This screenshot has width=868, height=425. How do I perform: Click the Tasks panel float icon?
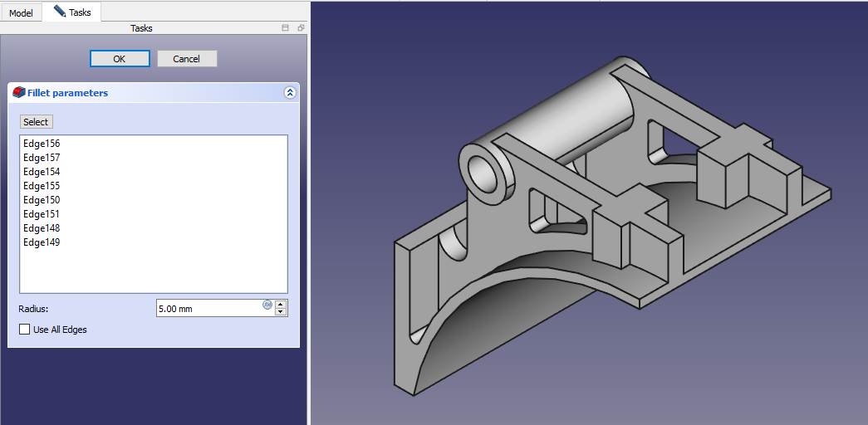tap(301, 28)
